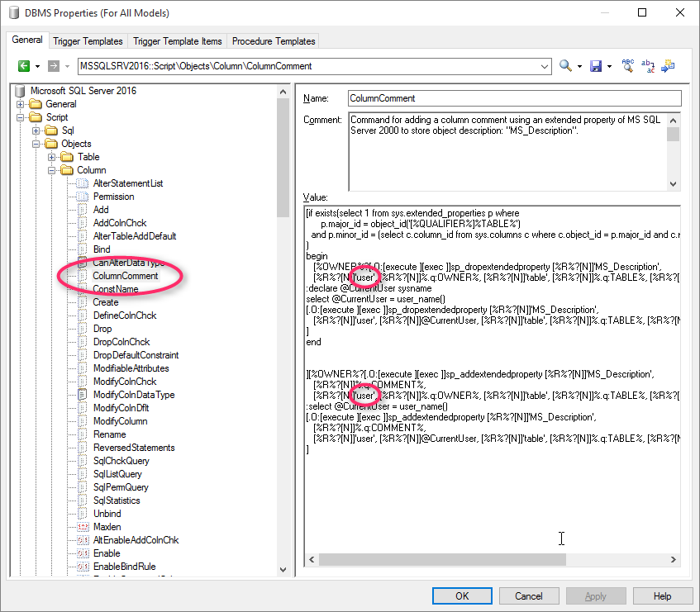The height and width of the screenshot is (612, 700).
Task: Click the rightmost toolbar icon beside replace
Action: 668,66
